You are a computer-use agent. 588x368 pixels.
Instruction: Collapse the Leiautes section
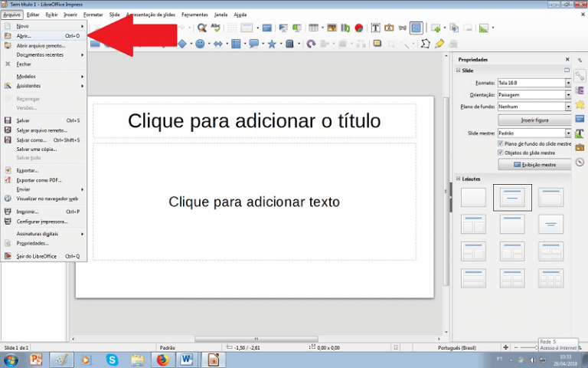[457, 179]
